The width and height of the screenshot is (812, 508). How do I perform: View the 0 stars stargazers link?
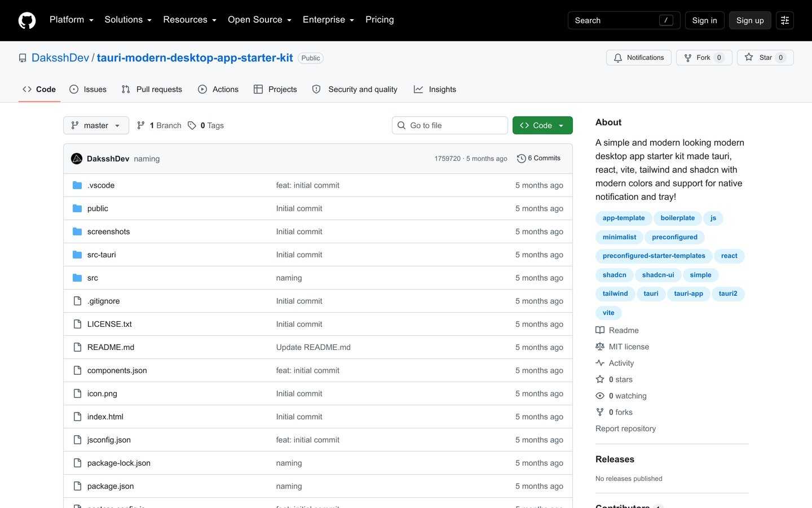pyautogui.click(x=614, y=379)
